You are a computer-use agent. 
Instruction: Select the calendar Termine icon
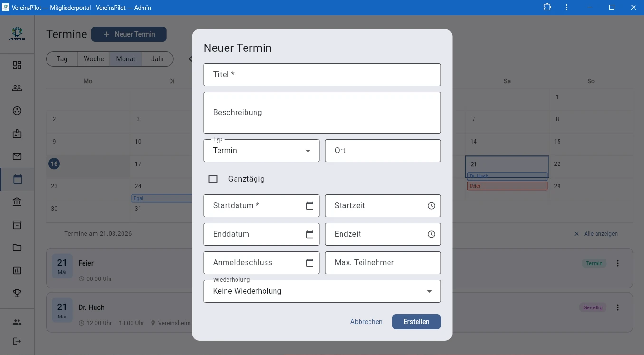[17, 179]
